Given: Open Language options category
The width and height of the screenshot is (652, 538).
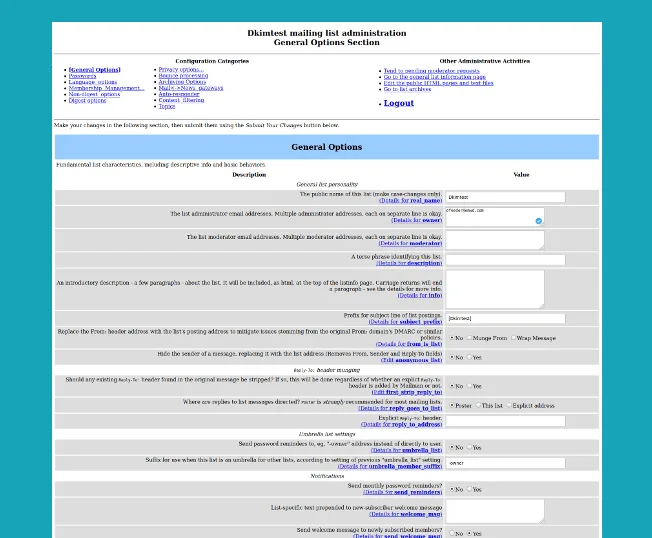Looking at the screenshot, I should click(x=93, y=82).
